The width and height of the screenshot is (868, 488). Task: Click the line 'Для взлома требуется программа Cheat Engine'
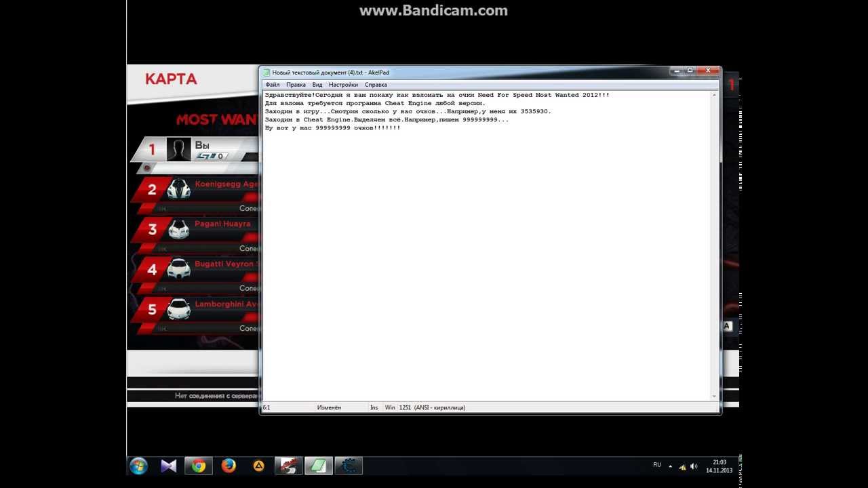pos(375,103)
